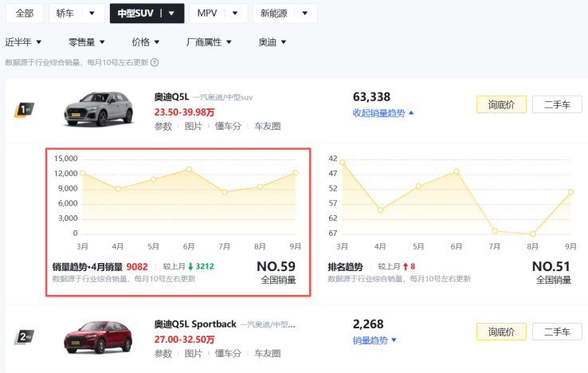Open 懂车分 for 奥迪Q5L
Image resolution: width=588 pixels, height=373 pixels.
228,127
